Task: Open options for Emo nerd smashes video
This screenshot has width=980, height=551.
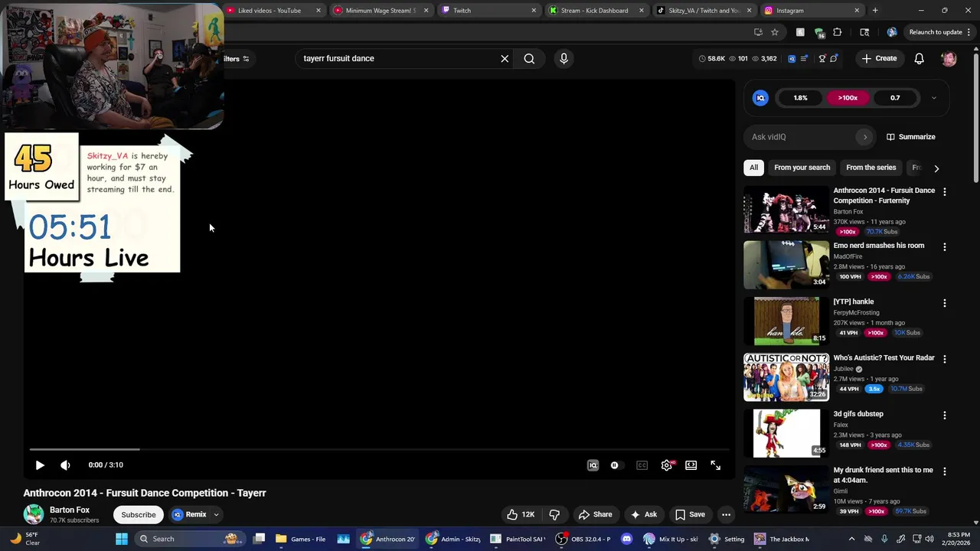Action: [x=944, y=247]
